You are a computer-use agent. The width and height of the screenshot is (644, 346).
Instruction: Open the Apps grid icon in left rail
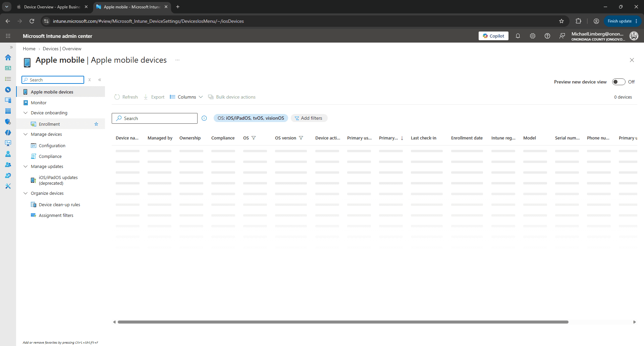click(8, 111)
